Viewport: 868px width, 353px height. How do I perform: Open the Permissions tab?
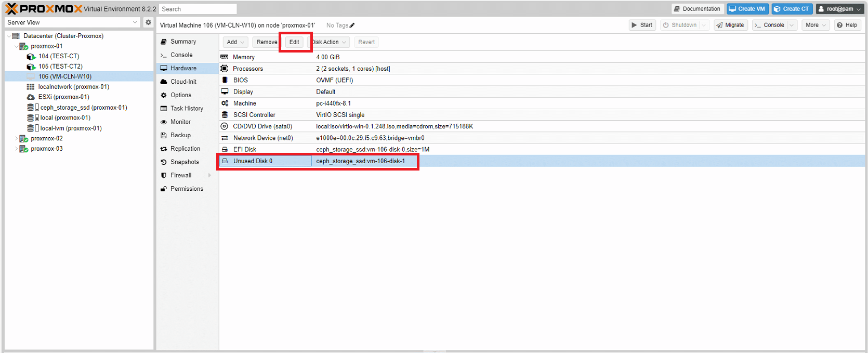click(x=187, y=189)
